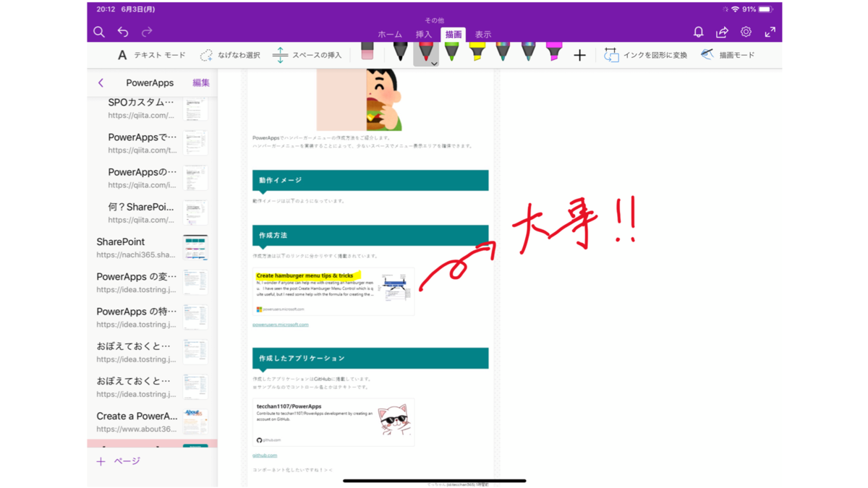The image size is (868, 488).
Task: Open the PowerAppsで… page
Action: [x=153, y=143]
